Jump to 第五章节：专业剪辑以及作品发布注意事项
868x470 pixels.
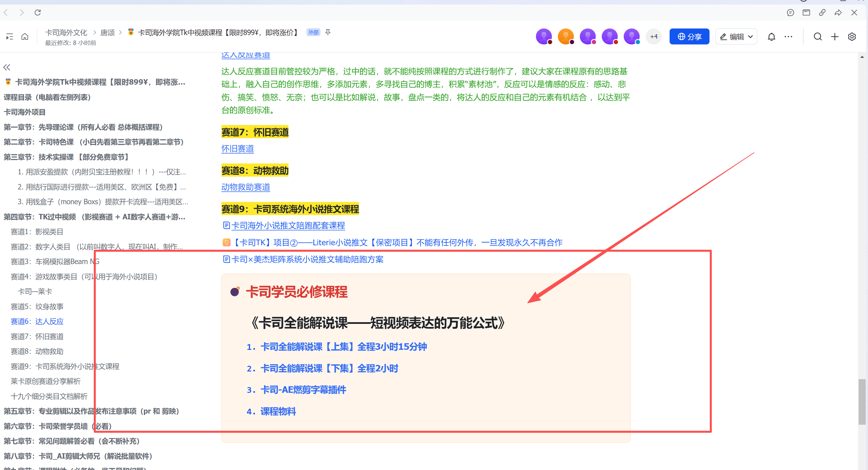[x=91, y=411]
